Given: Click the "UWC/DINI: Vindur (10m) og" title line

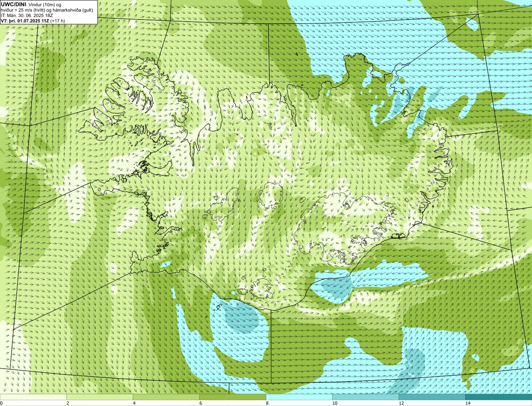Looking at the screenshot, I should pos(31,4).
